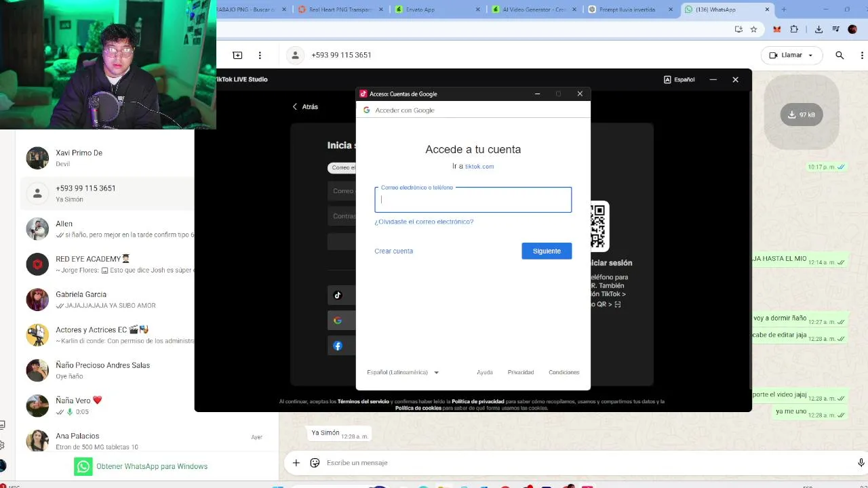
Task: Click the Siguiente button in Google sign-in
Action: tap(547, 251)
